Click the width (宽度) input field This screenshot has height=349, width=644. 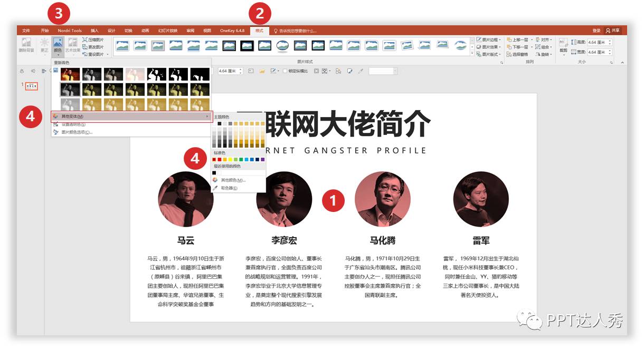tap(600, 52)
